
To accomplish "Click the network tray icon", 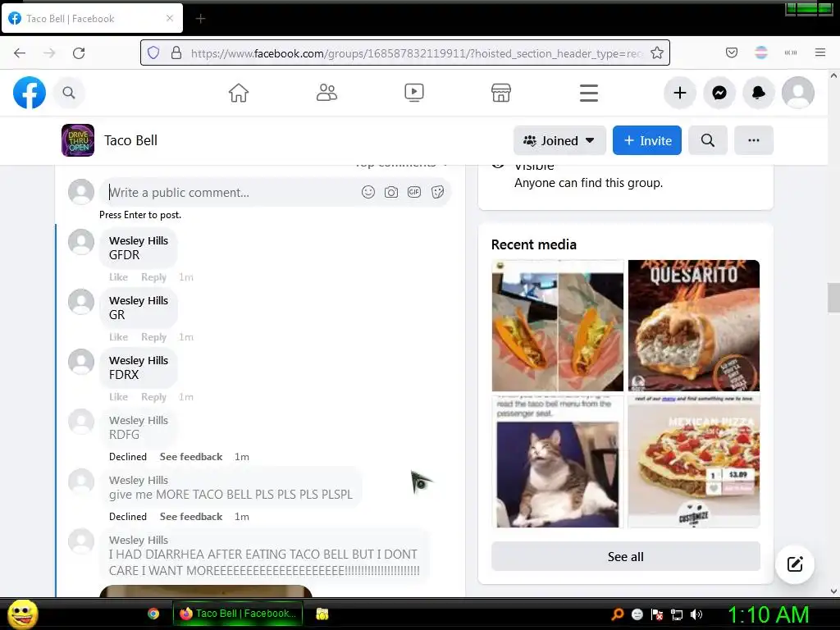I will coord(677,614).
